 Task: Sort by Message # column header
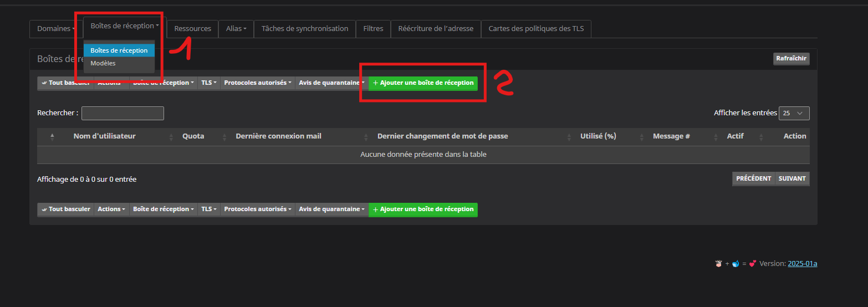(671, 136)
